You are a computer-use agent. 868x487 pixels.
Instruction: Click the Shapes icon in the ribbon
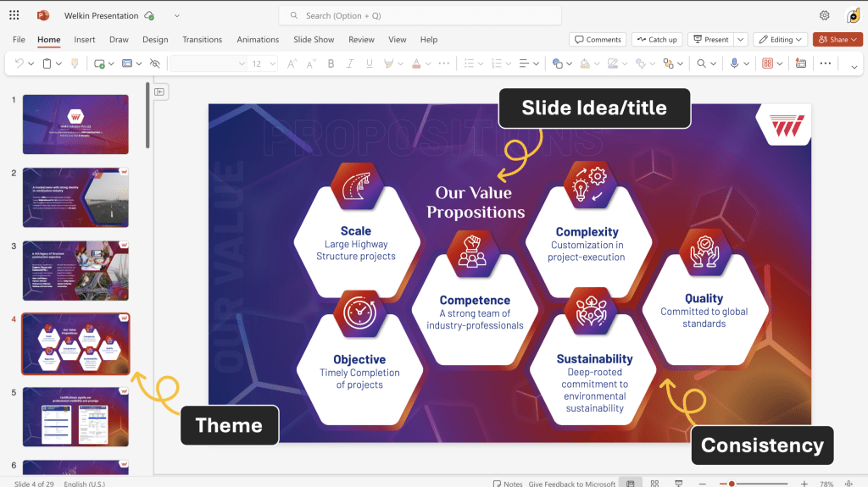[x=557, y=64]
